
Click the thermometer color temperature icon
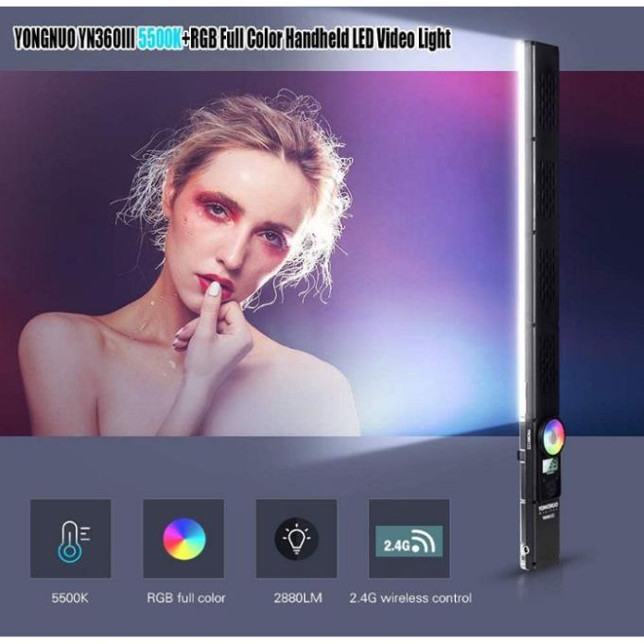70,539
